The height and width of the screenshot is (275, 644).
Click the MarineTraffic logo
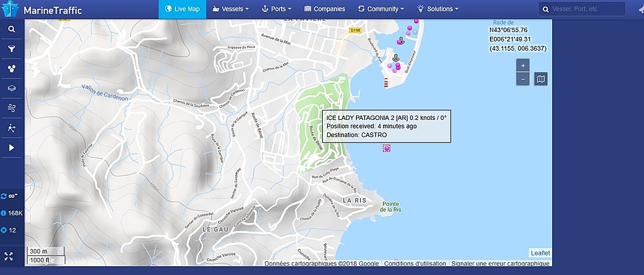click(42, 9)
